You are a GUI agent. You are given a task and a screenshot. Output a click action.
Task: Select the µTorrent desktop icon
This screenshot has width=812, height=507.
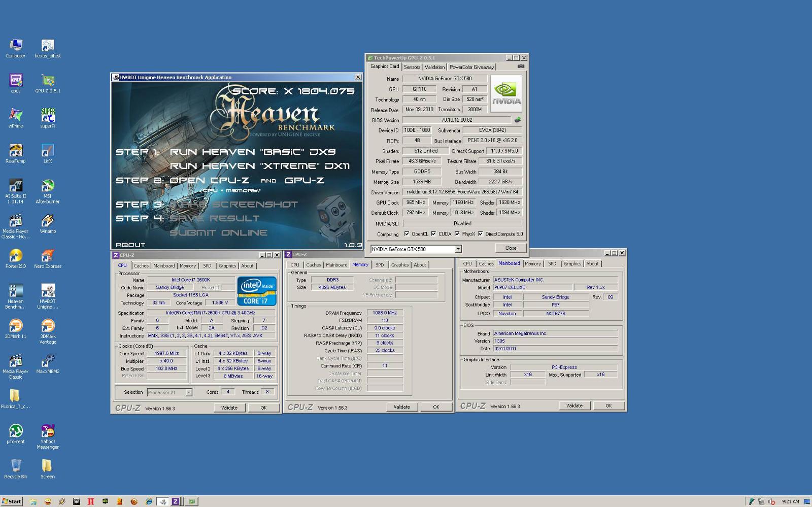point(15,434)
